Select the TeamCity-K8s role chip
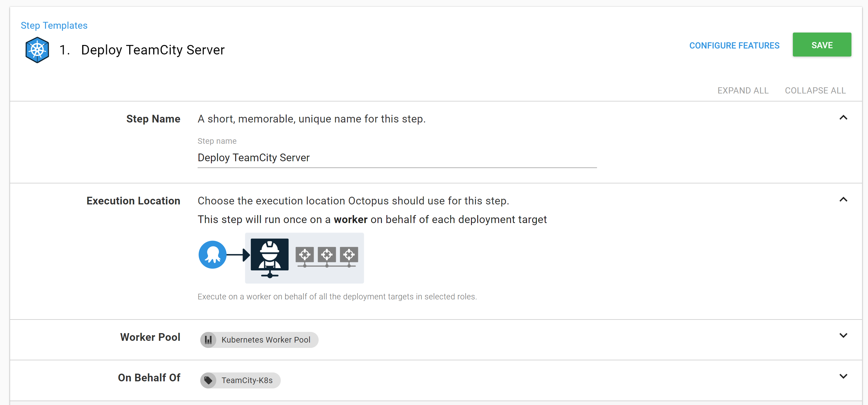868x405 pixels. (247, 380)
